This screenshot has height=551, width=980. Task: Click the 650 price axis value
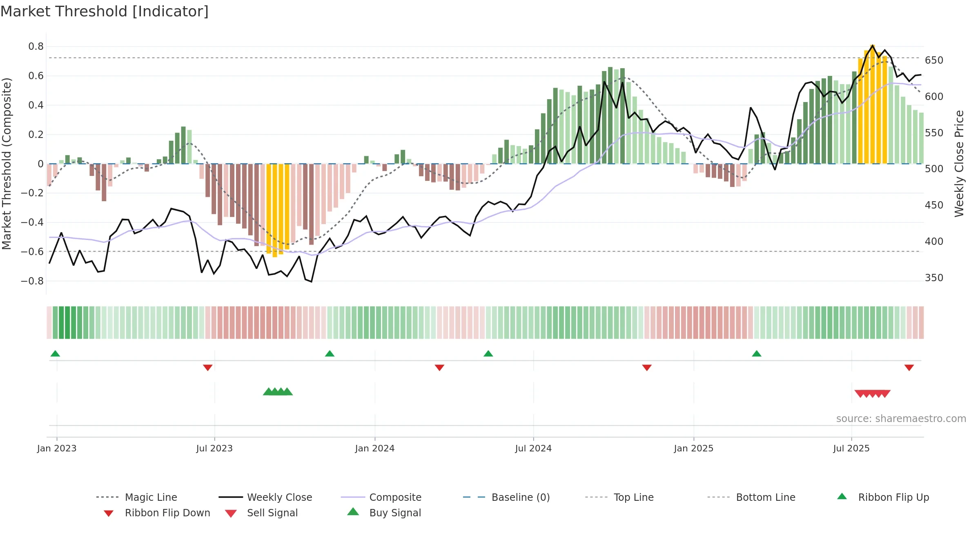[934, 60]
